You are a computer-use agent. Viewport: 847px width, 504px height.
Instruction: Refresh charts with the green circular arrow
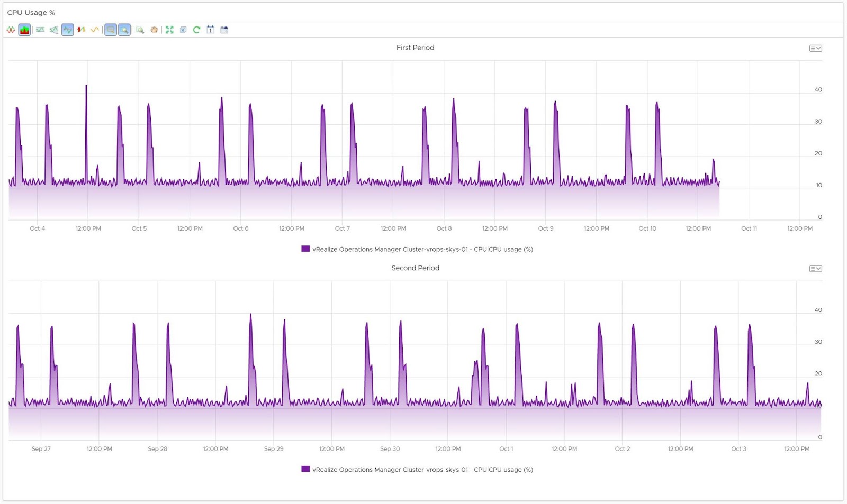pyautogui.click(x=196, y=30)
